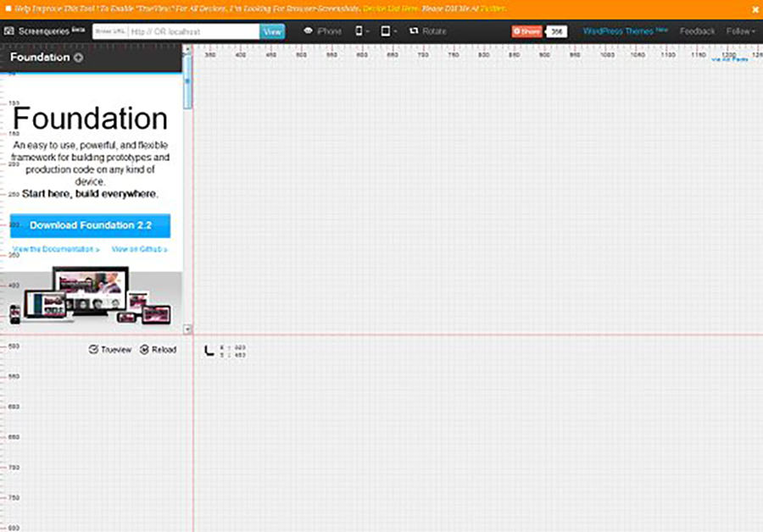The height and width of the screenshot is (532, 763).
Task: Click the eye icon beside iPhone
Action: point(308,30)
